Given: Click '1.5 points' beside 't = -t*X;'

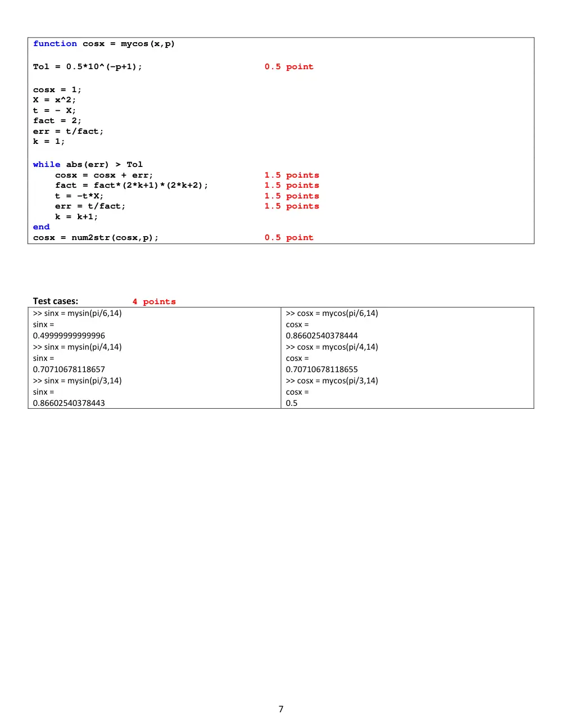Looking at the screenshot, I should (292, 196).
